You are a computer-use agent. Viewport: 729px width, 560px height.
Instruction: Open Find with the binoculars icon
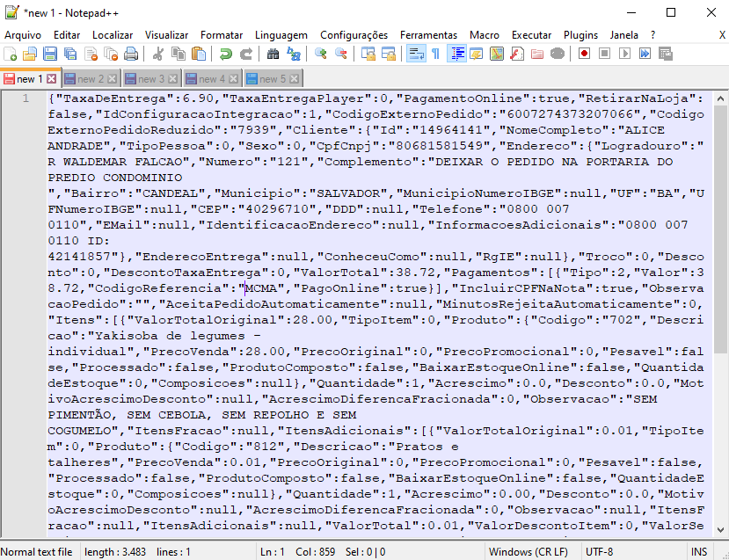pyautogui.click(x=273, y=54)
